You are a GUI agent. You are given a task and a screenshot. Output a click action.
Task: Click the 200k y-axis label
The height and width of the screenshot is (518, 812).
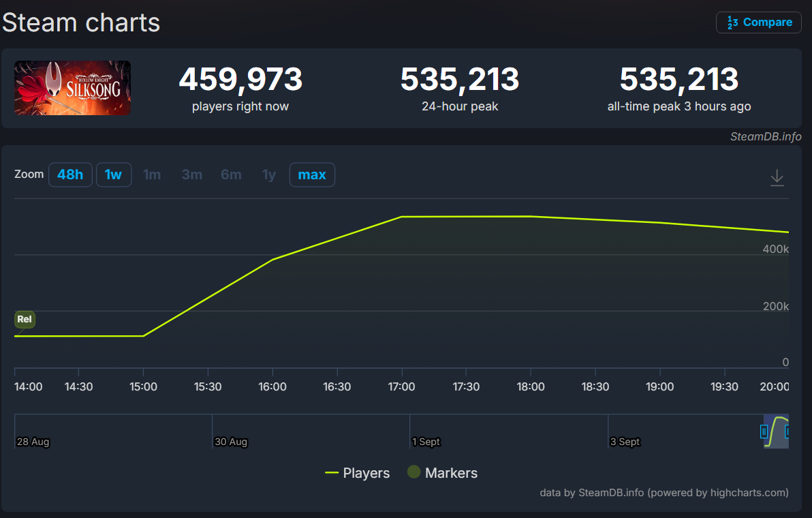pyautogui.click(x=775, y=306)
